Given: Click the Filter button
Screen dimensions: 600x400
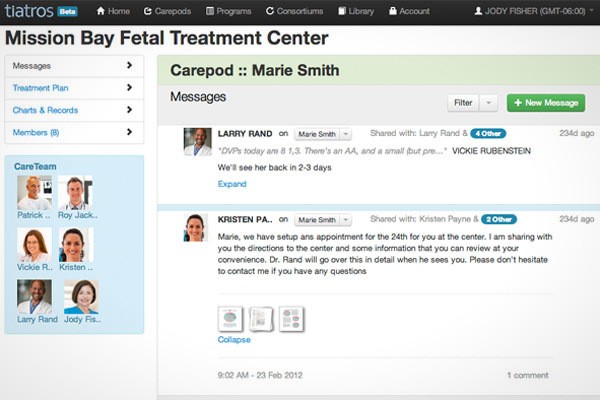Looking at the screenshot, I should coord(463,102).
